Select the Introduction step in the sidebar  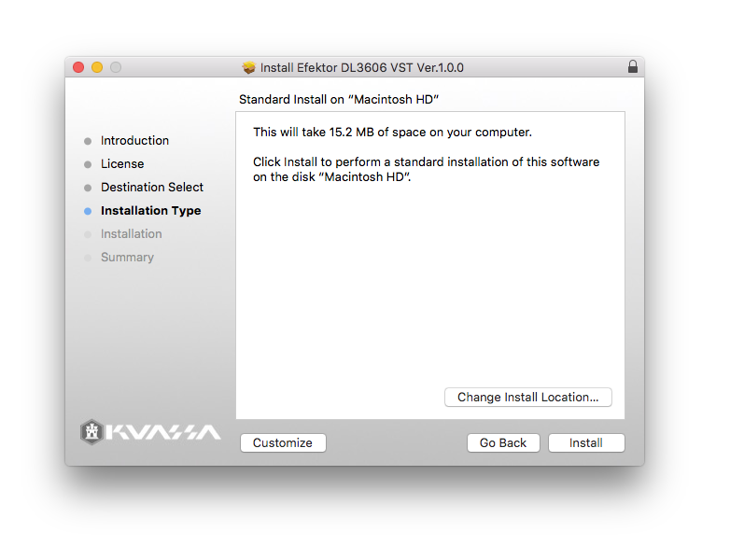click(134, 141)
